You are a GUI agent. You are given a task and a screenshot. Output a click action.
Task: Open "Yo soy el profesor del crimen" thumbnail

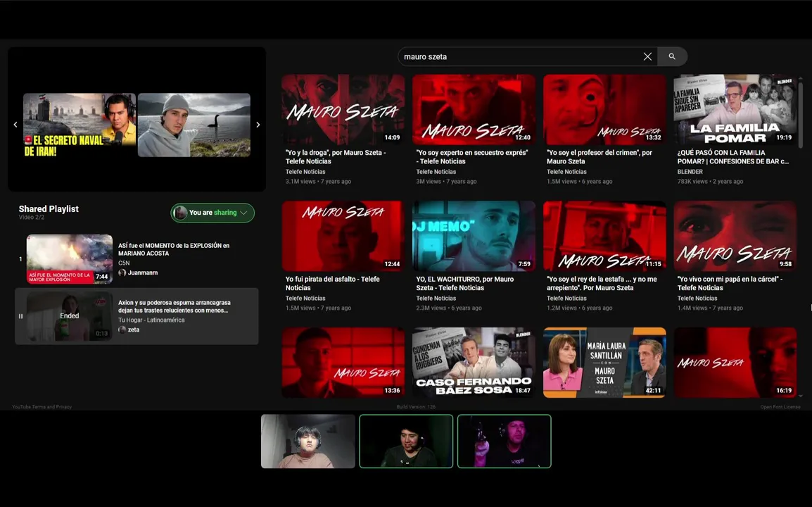[x=604, y=109]
